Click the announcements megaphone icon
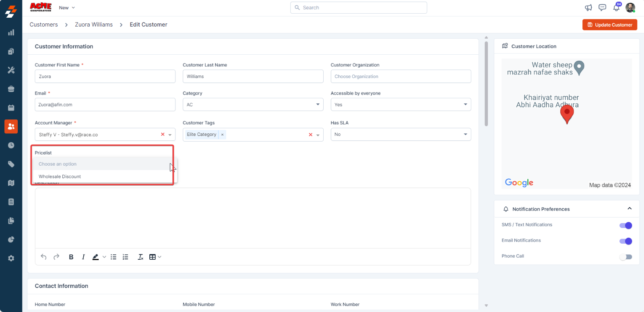The width and height of the screenshot is (644, 312). point(588,8)
